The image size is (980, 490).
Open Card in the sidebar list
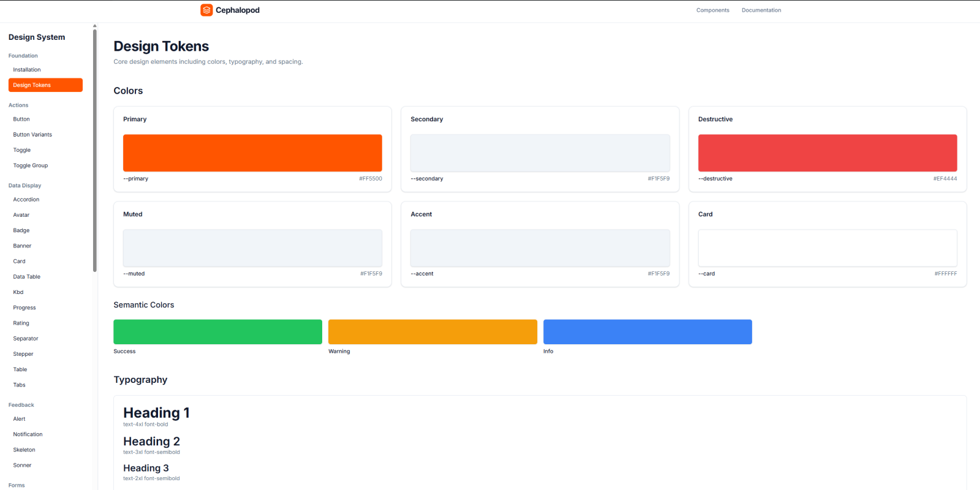(45, 262)
